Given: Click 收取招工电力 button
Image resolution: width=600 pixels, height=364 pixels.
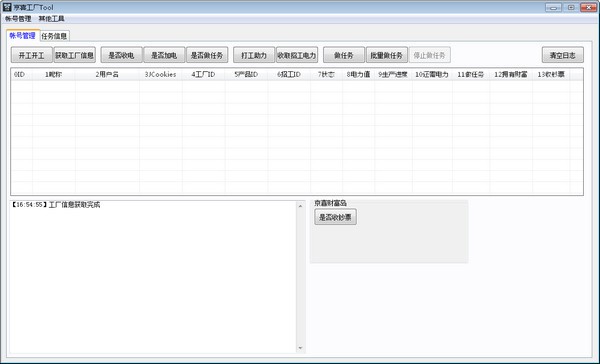Looking at the screenshot, I should (x=297, y=55).
